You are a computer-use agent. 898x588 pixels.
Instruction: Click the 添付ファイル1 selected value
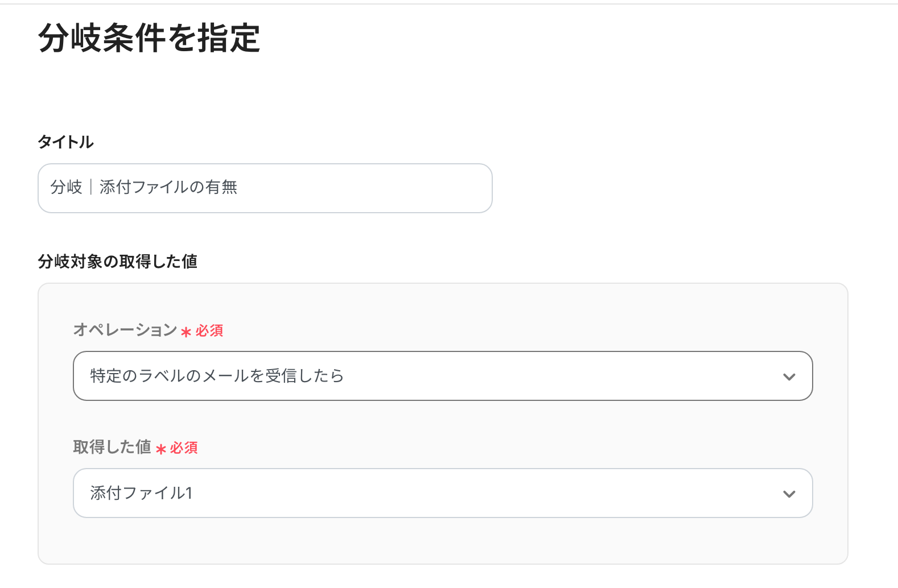[x=141, y=493]
